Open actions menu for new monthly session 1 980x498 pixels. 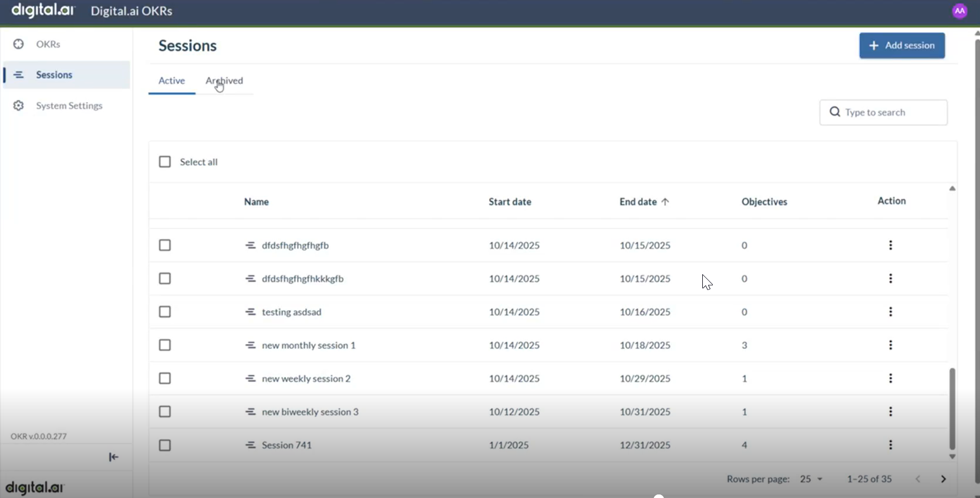pos(891,345)
